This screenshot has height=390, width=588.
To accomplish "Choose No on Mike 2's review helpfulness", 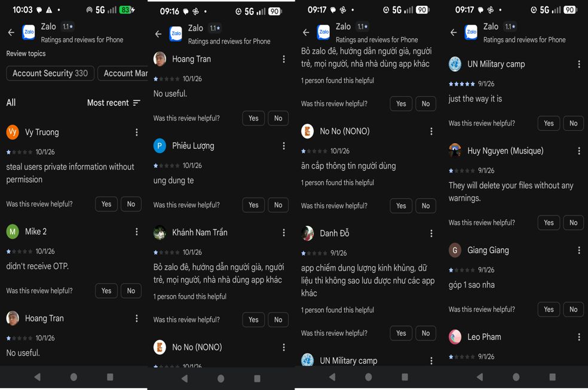I will click(131, 291).
